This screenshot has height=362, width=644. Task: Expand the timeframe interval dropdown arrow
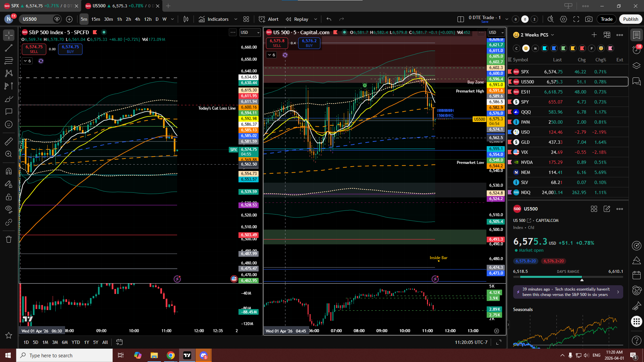172,19
